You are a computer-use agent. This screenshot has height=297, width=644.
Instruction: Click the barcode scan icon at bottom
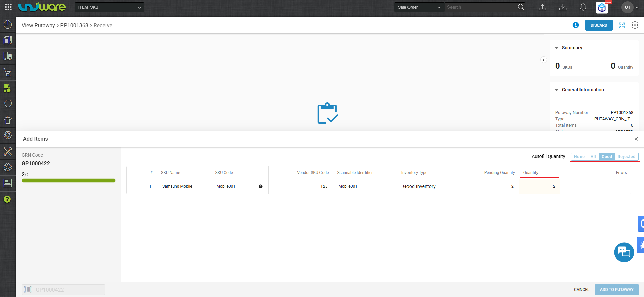click(28, 289)
